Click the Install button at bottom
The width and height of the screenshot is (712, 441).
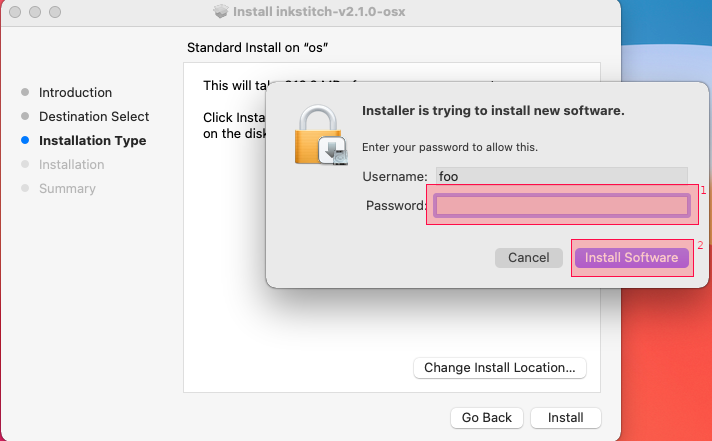(565, 417)
